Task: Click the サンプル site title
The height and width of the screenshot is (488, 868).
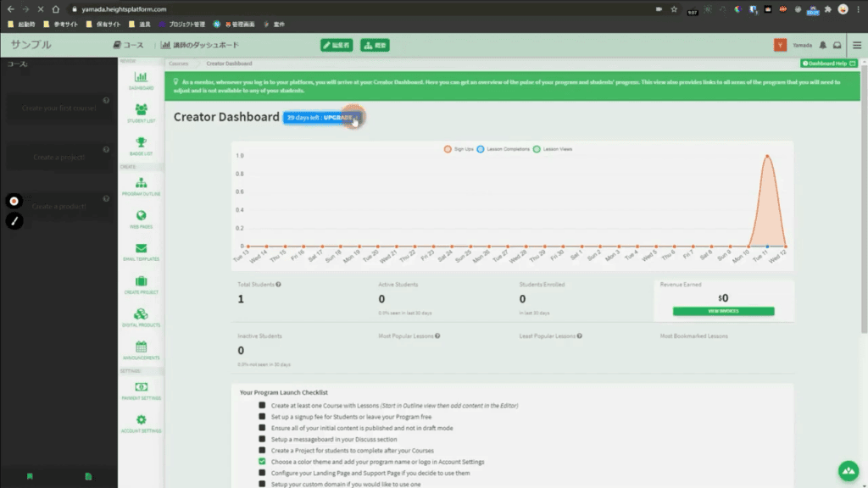Action: coord(31,45)
